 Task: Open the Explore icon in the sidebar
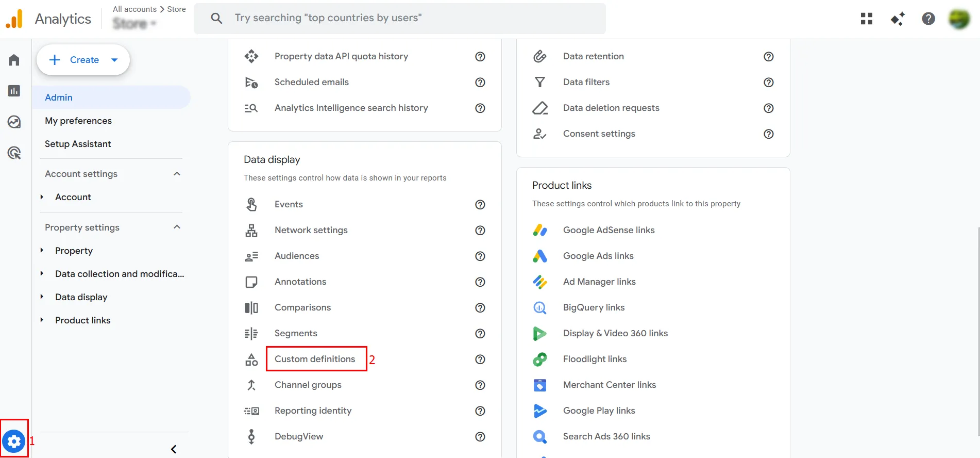coord(14,122)
